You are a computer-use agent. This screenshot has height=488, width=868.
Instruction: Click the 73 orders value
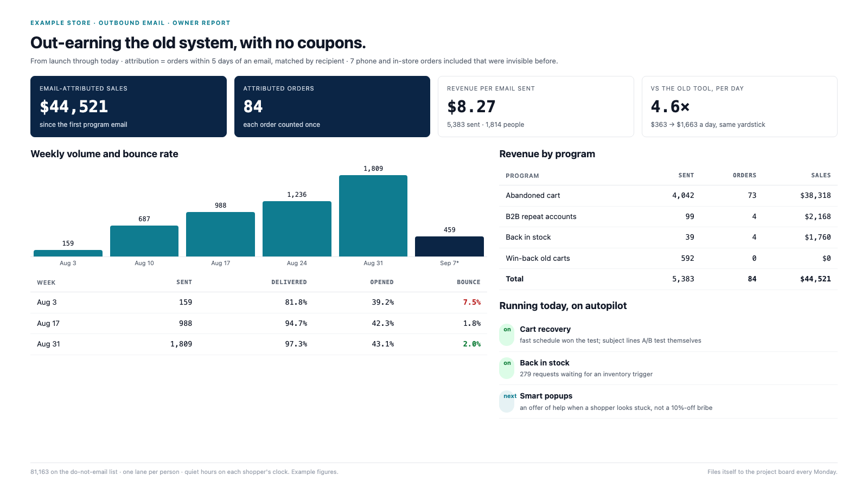tap(752, 195)
